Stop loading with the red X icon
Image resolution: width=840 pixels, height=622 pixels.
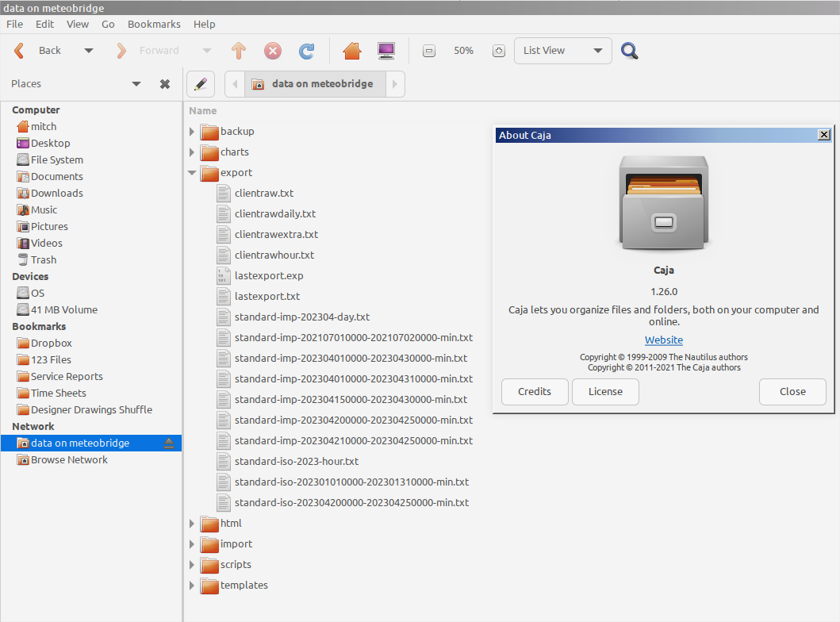tap(273, 51)
